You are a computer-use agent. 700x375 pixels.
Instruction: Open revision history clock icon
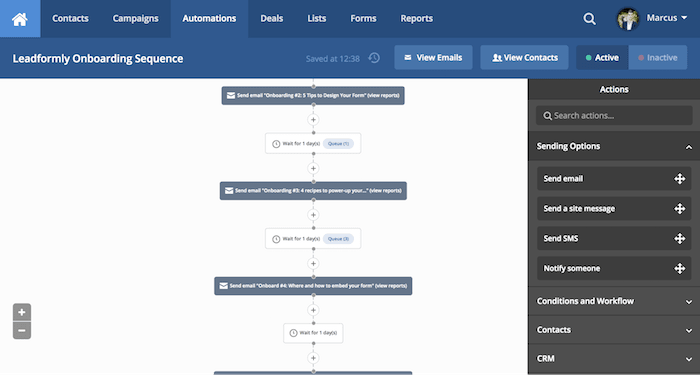point(374,58)
